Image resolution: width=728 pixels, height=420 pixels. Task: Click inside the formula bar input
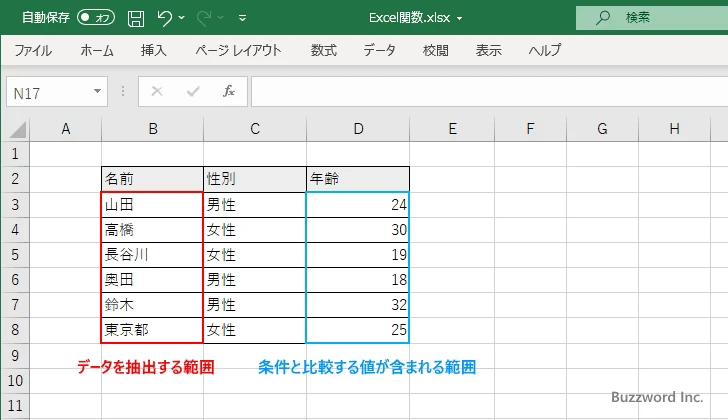(x=480, y=91)
